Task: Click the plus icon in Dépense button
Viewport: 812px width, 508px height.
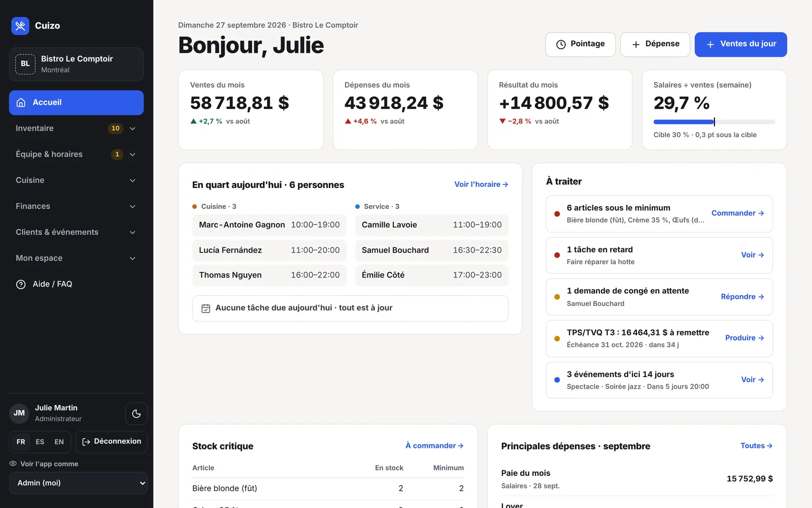Action: (636, 45)
